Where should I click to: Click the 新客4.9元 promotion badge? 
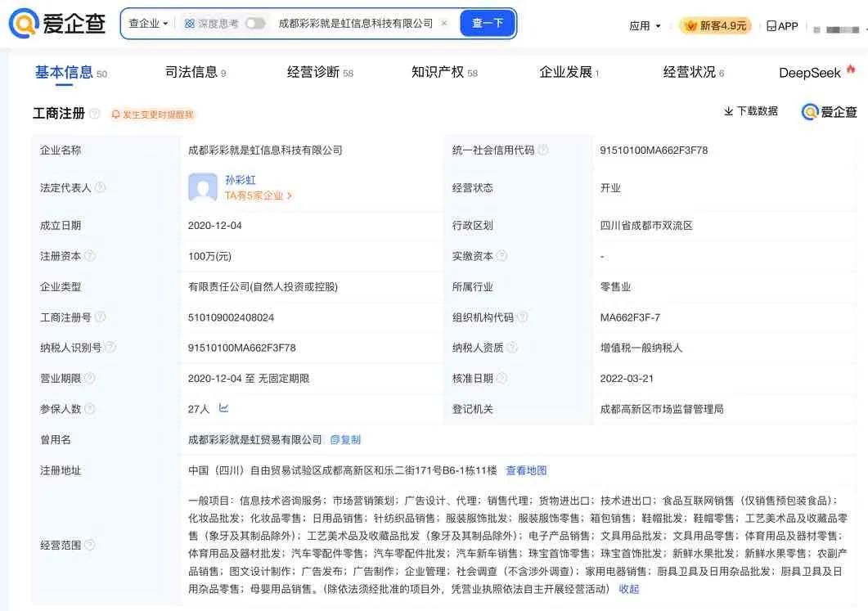(715, 26)
